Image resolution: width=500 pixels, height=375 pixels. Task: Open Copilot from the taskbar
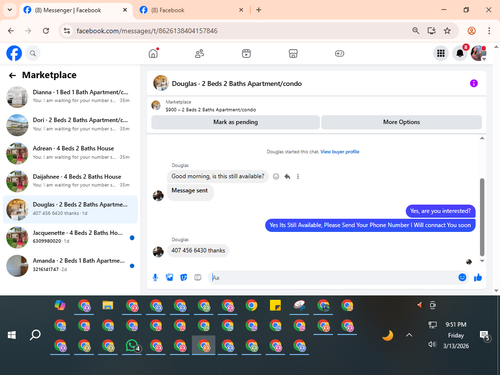(60, 305)
